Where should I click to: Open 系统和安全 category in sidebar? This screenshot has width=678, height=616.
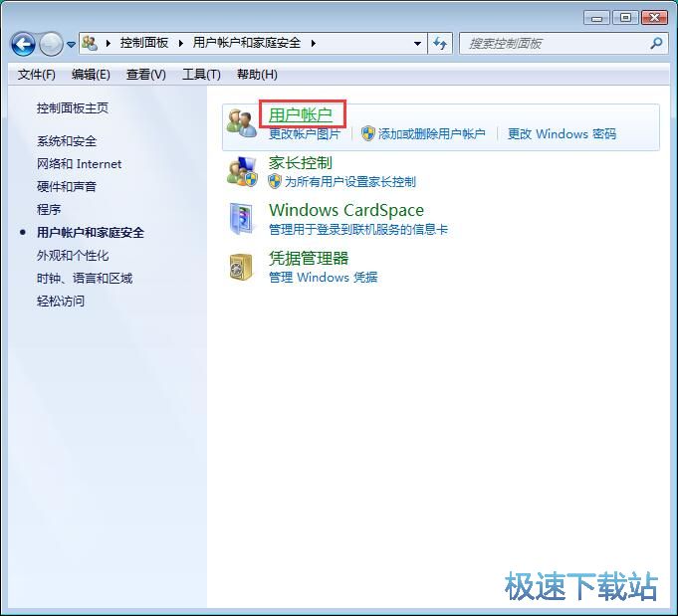coord(67,141)
